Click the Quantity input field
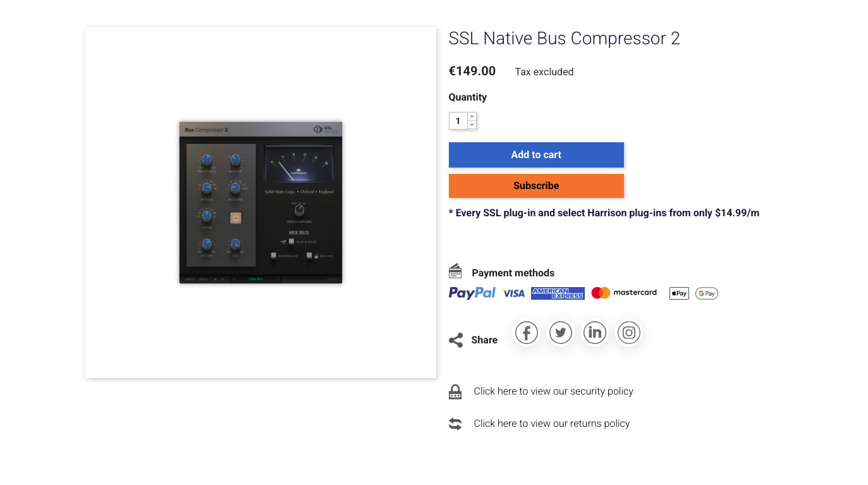Viewport: 868px width, 485px height. click(x=458, y=121)
